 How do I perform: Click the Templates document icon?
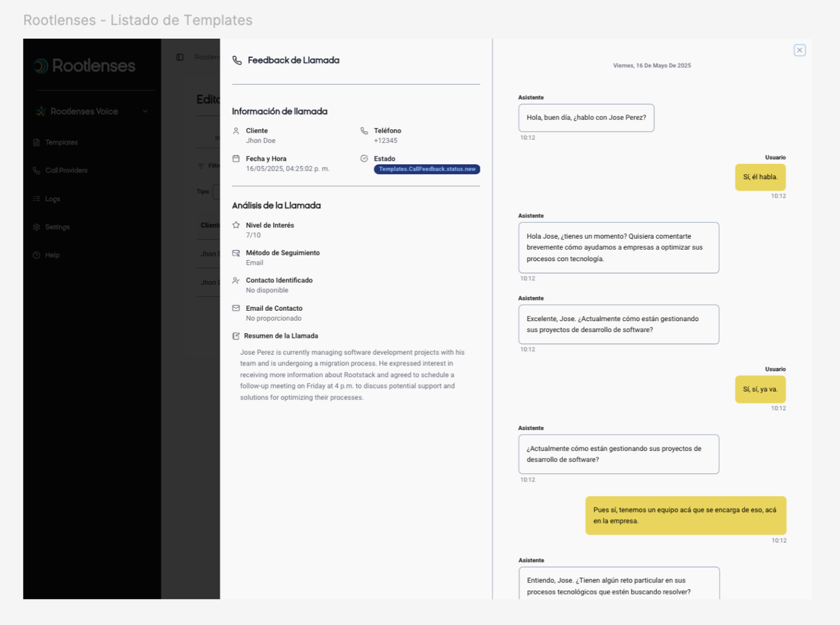pyautogui.click(x=36, y=142)
